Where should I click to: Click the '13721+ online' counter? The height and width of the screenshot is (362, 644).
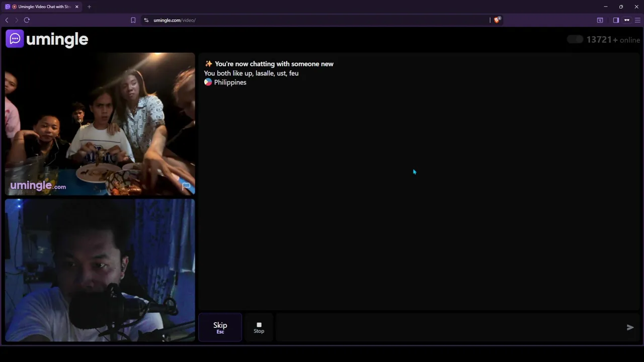[613, 40]
